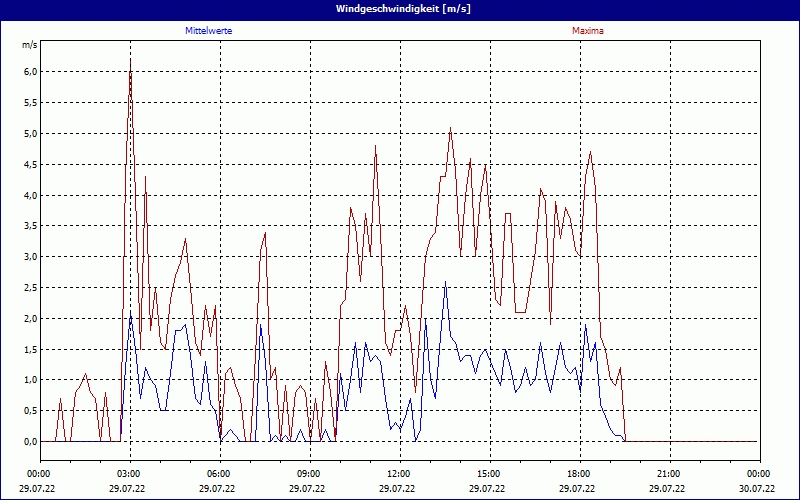Click the 30.07.22 date label
800x500 pixels.
758,489
